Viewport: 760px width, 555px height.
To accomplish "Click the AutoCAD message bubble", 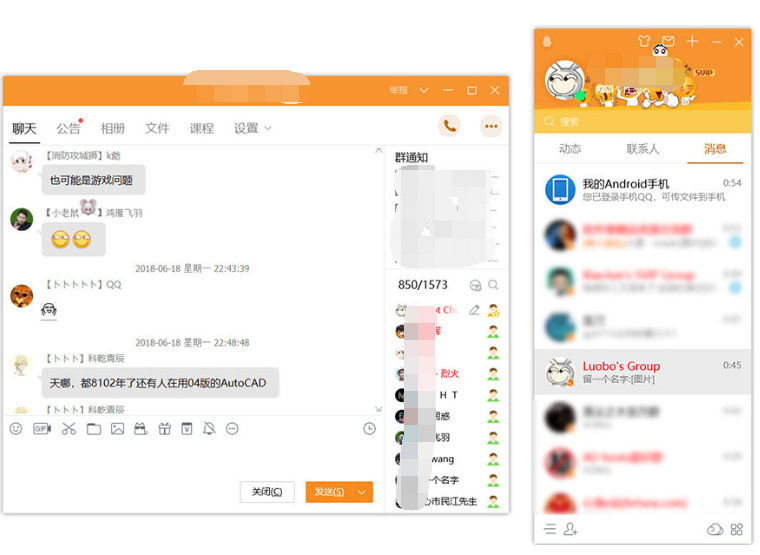I will (160, 383).
